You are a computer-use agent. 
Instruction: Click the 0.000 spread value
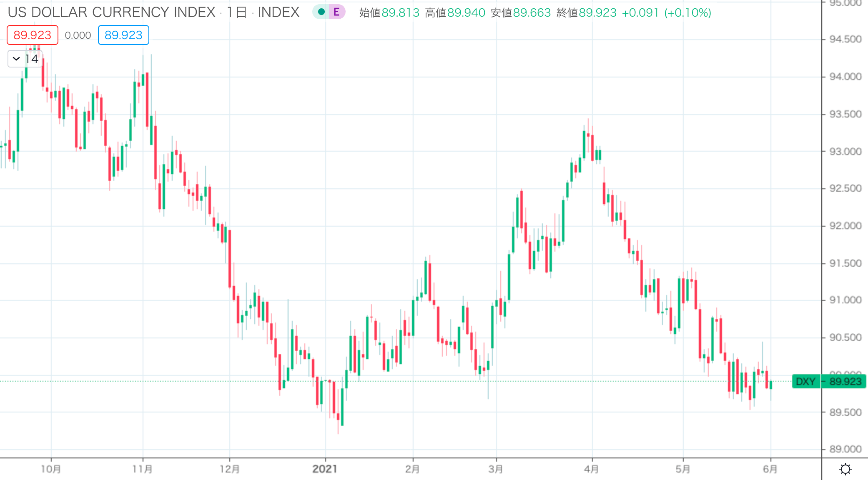(78, 35)
